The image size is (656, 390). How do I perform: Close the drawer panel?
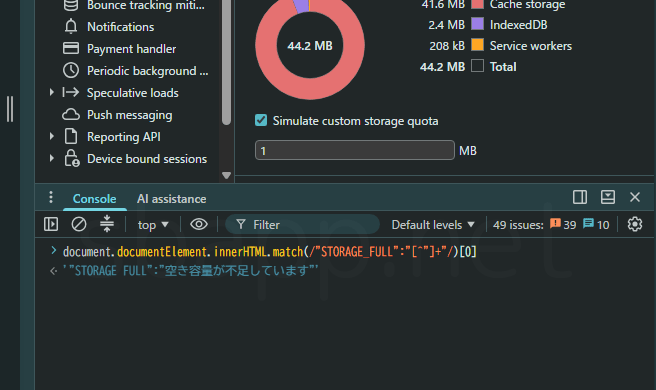tap(635, 197)
